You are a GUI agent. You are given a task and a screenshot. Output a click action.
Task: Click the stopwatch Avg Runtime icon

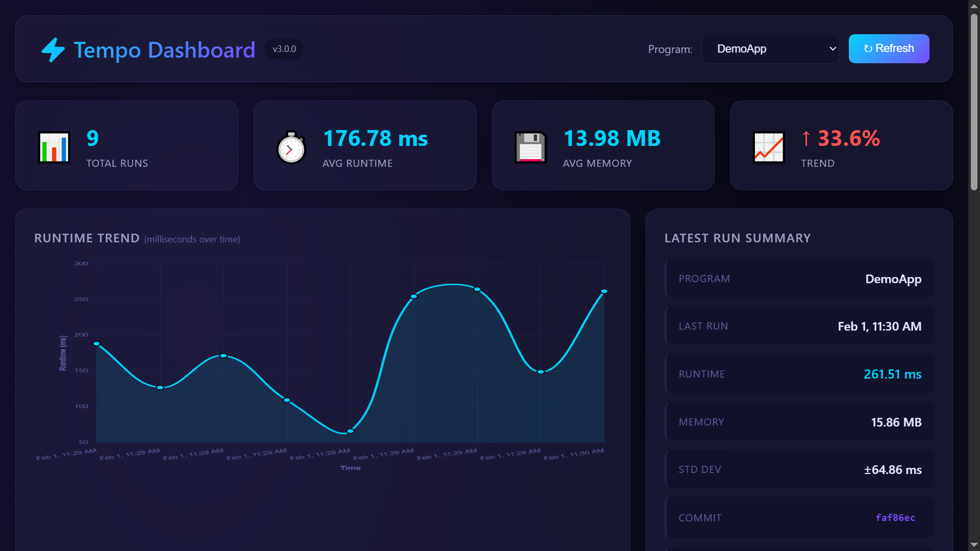tap(291, 148)
